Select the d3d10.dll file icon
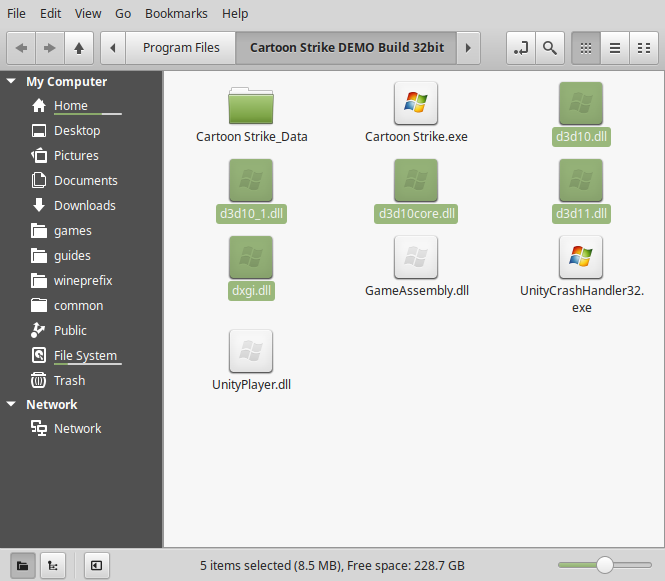 coord(581,103)
